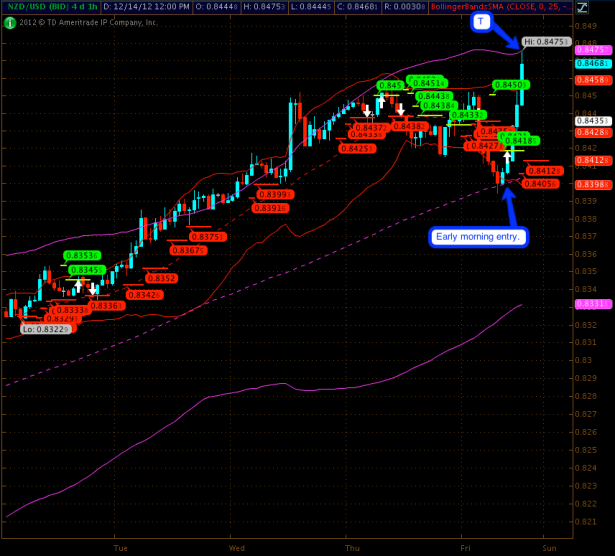Click the red 0.8405 signal label
This screenshot has height=556, width=615.
coord(540,184)
